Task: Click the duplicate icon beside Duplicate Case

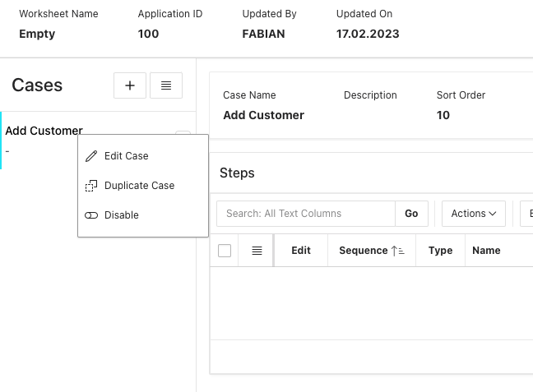Action: [91, 186]
